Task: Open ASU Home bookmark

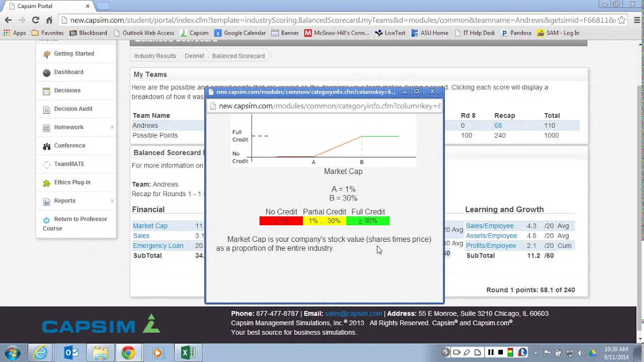Action: tap(430, 33)
